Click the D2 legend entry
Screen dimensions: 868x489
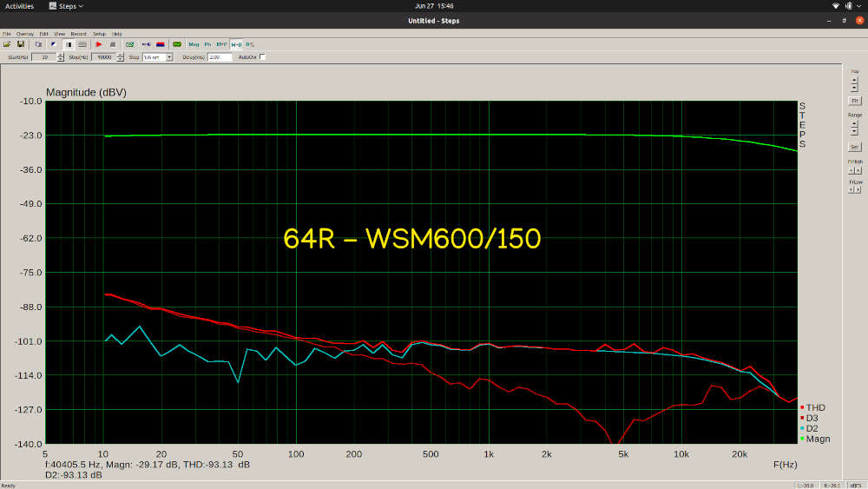pos(809,429)
